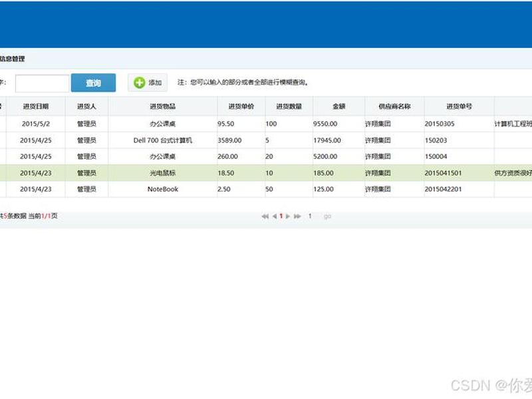Click order number 20150305
Viewport: 532px width, 399px height.
pyautogui.click(x=440, y=124)
